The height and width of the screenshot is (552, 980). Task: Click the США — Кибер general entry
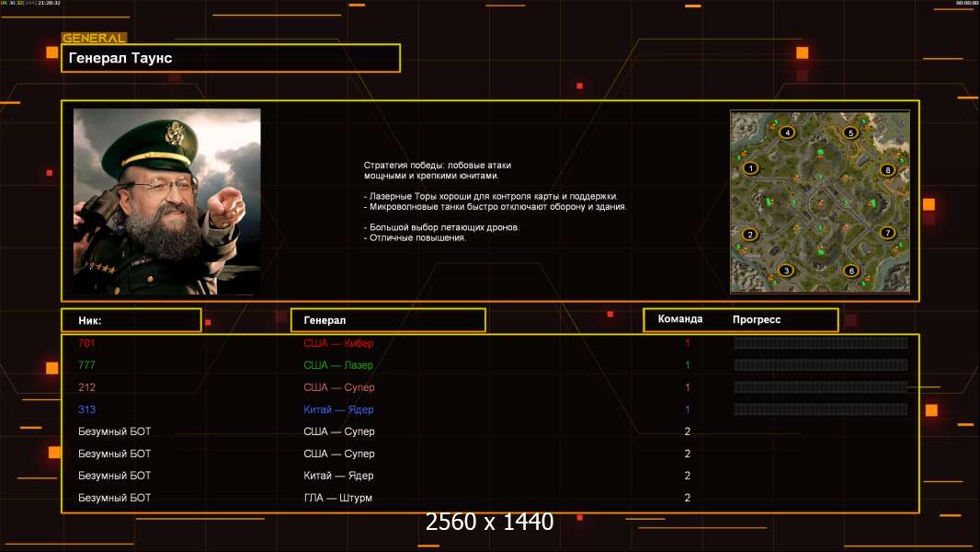point(338,343)
